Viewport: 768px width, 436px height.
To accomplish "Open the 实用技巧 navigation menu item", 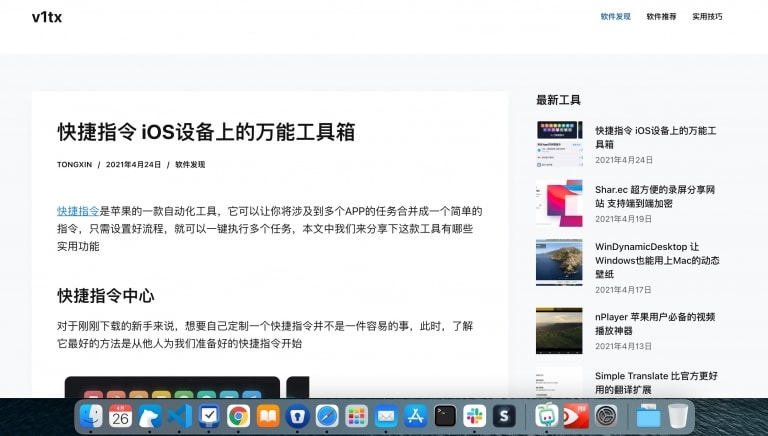I will coord(707,17).
